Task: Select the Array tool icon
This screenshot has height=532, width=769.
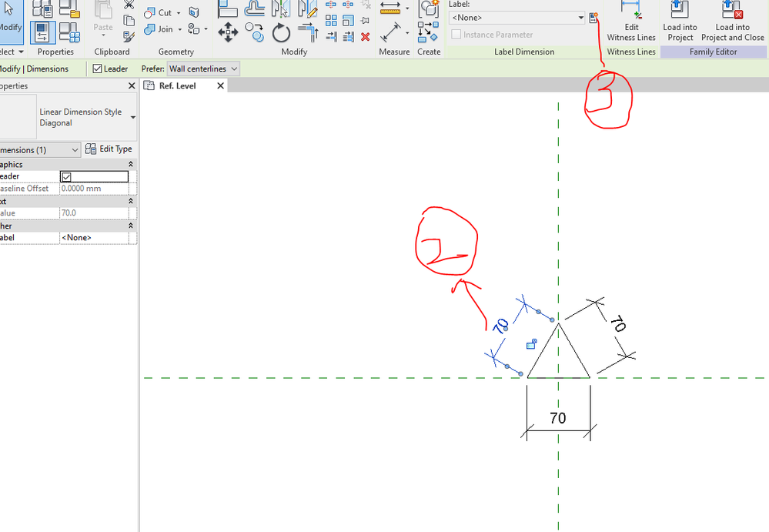Action: [x=331, y=21]
